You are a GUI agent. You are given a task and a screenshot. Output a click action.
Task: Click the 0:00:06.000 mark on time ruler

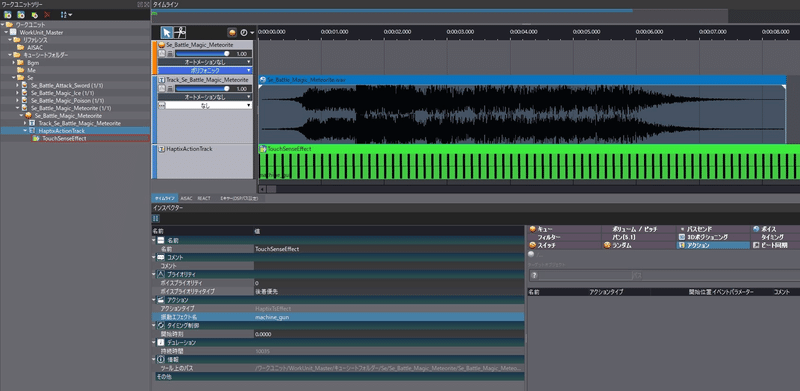click(x=649, y=32)
